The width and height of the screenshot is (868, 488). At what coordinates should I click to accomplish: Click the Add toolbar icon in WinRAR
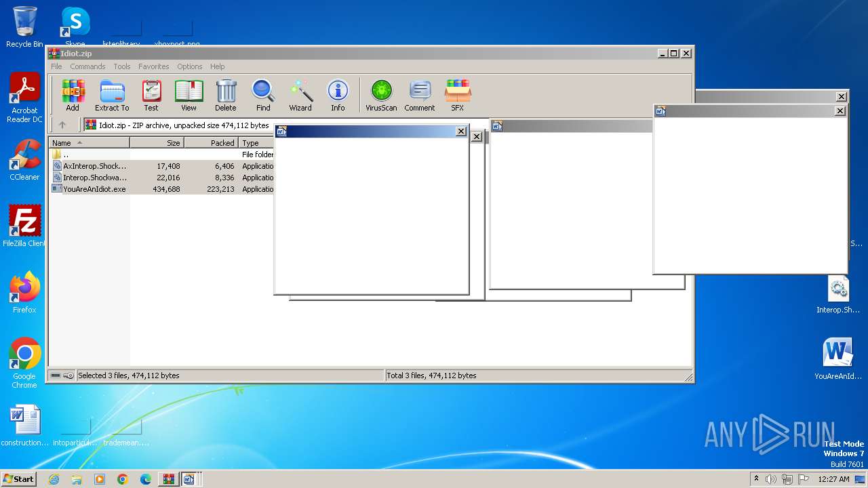click(x=73, y=96)
